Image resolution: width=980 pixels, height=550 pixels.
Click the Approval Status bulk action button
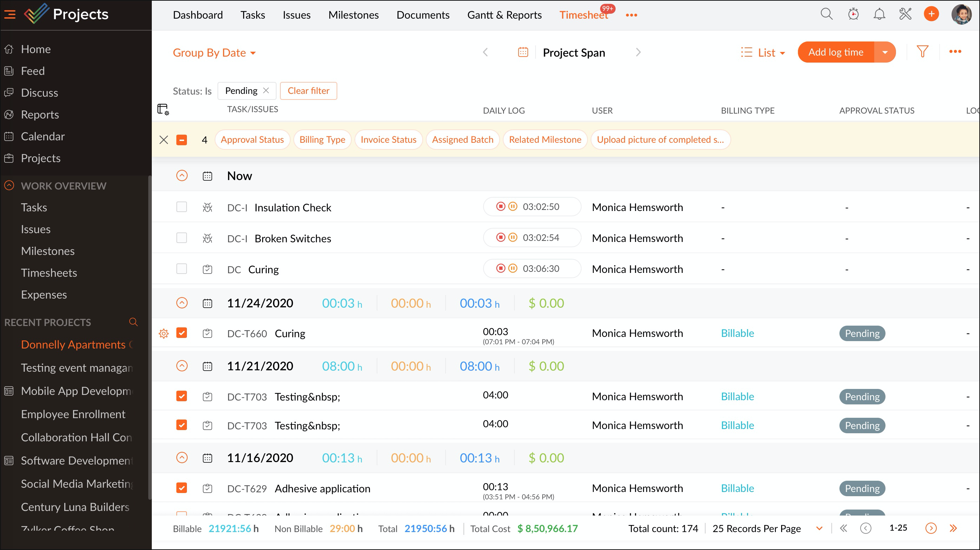[252, 140]
